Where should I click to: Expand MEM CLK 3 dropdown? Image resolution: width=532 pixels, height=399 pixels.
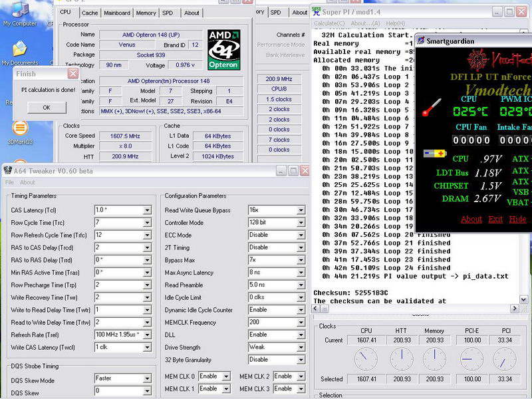pyautogui.click(x=301, y=389)
